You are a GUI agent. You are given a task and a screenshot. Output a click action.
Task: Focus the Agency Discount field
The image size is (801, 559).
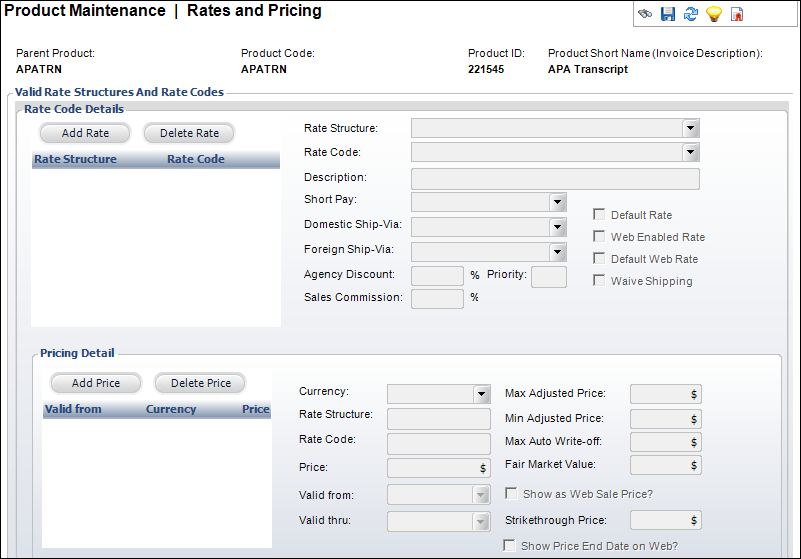coord(437,276)
